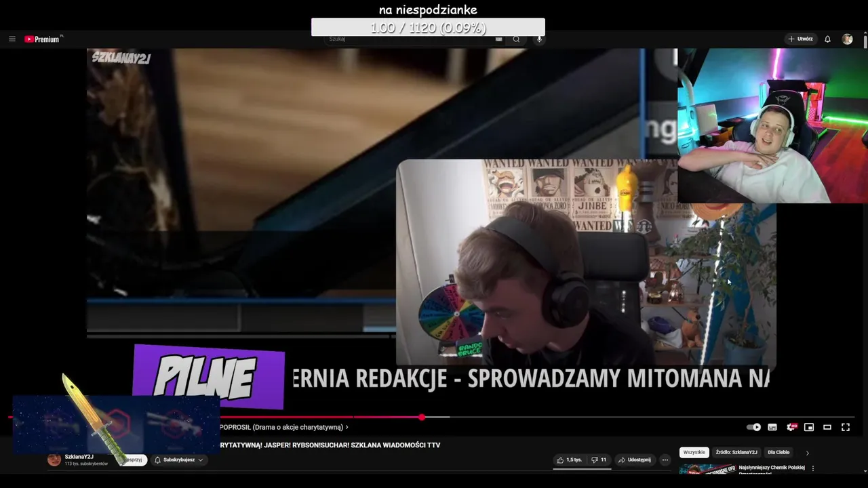
Task: Open the account avatar menu
Action: 848,39
